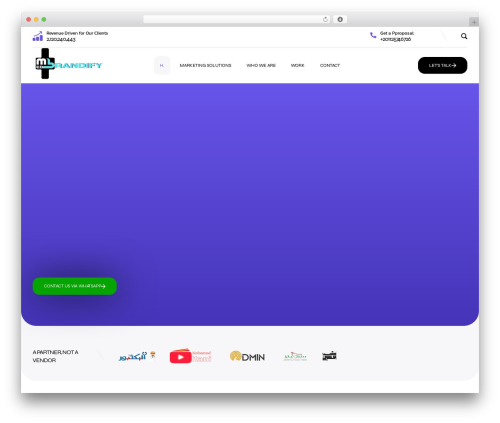The width and height of the screenshot is (500, 423).
Task: Go to the Work menu item
Action: coord(297,65)
